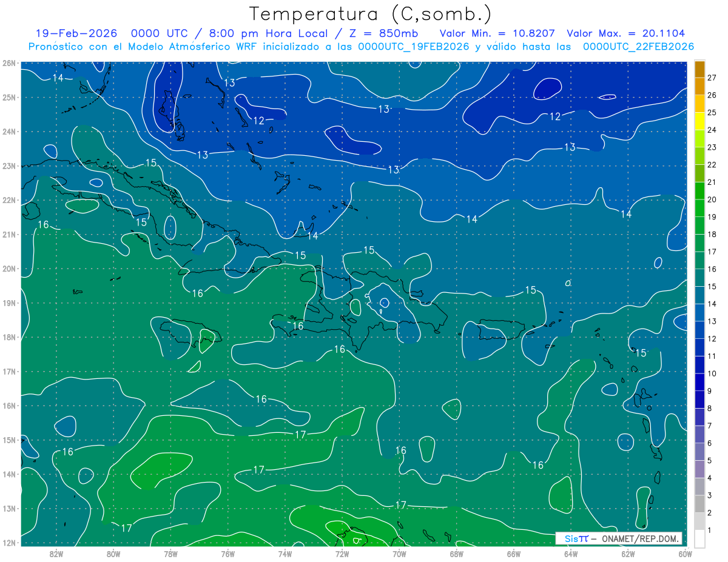The width and height of the screenshot is (728, 562).
Task: Click the '23' label on the color legend
Action: [712, 147]
